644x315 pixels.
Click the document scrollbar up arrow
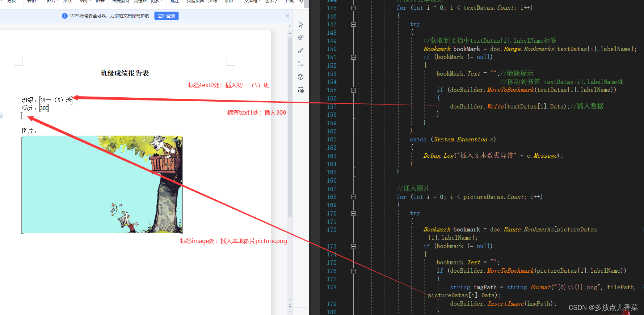(x=290, y=33)
